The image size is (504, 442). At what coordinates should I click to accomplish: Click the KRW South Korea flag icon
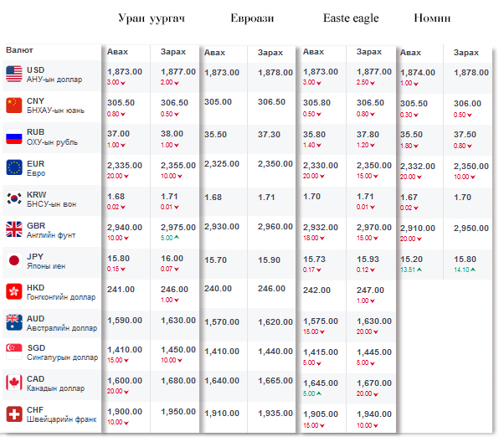tap(14, 198)
